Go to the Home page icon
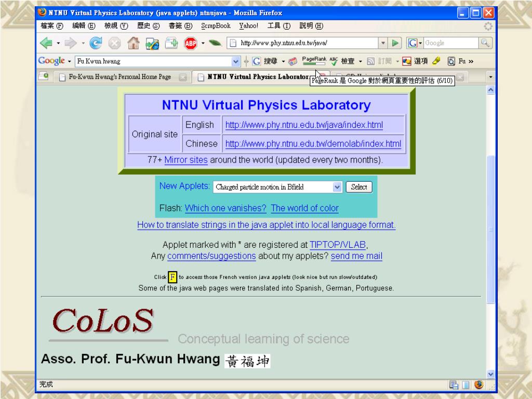 pyautogui.click(x=134, y=43)
